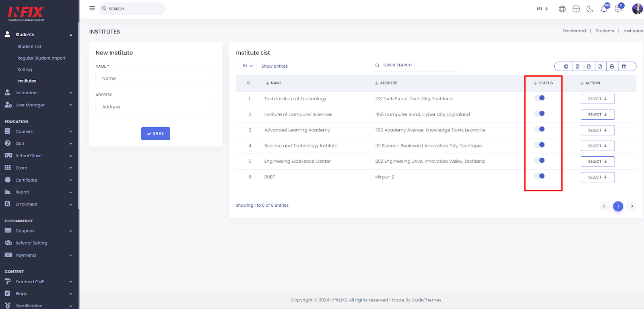Image resolution: width=644 pixels, height=309 pixels.
Task: Sort table by Name column
Action: pos(274,83)
